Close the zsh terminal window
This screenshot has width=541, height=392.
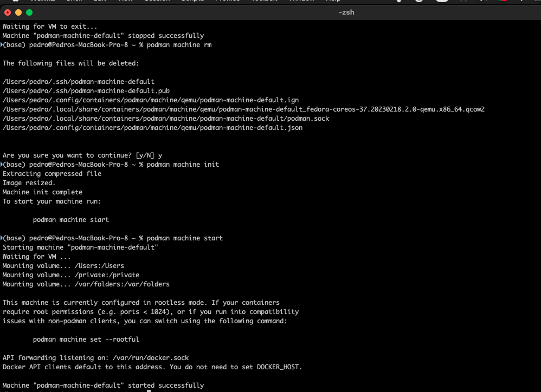[8, 12]
